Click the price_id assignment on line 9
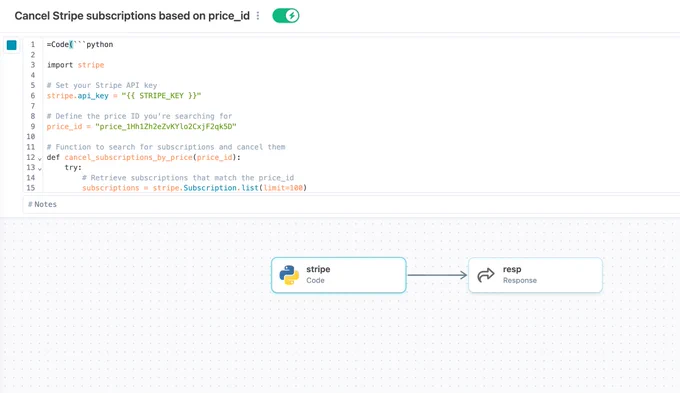This screenshot has width=680, height=393. point(141,127)
